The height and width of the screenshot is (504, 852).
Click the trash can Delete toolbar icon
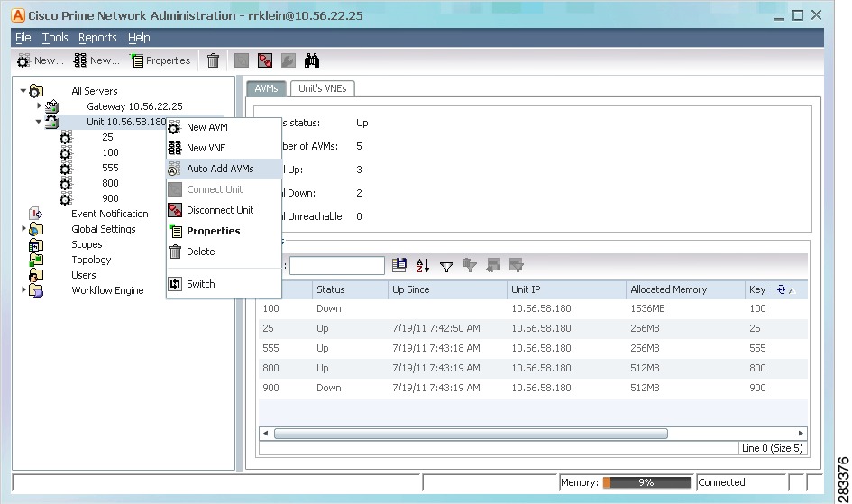click(213, 60)
